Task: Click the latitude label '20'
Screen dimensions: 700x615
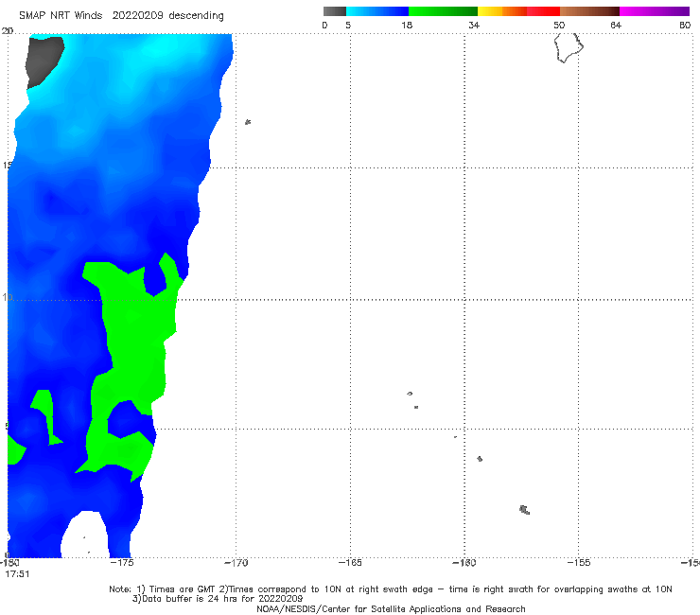Action: tap(8, 31)
